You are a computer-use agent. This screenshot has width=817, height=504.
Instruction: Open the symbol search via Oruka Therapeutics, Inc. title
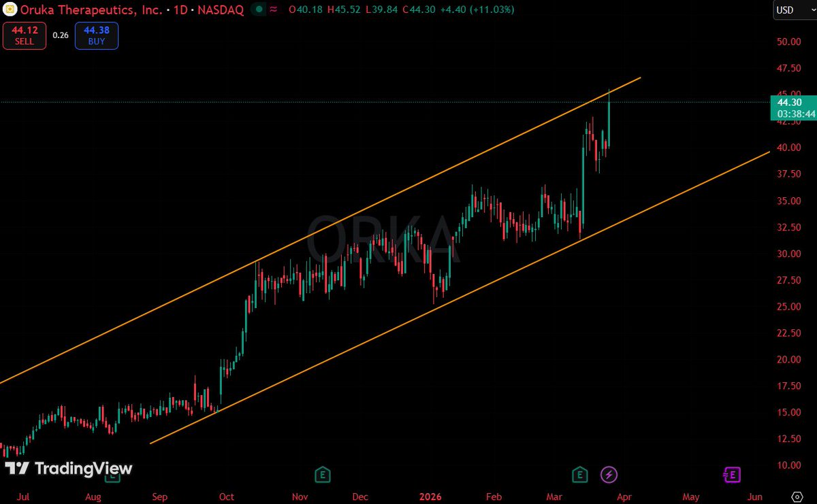[x=92, y=10]
